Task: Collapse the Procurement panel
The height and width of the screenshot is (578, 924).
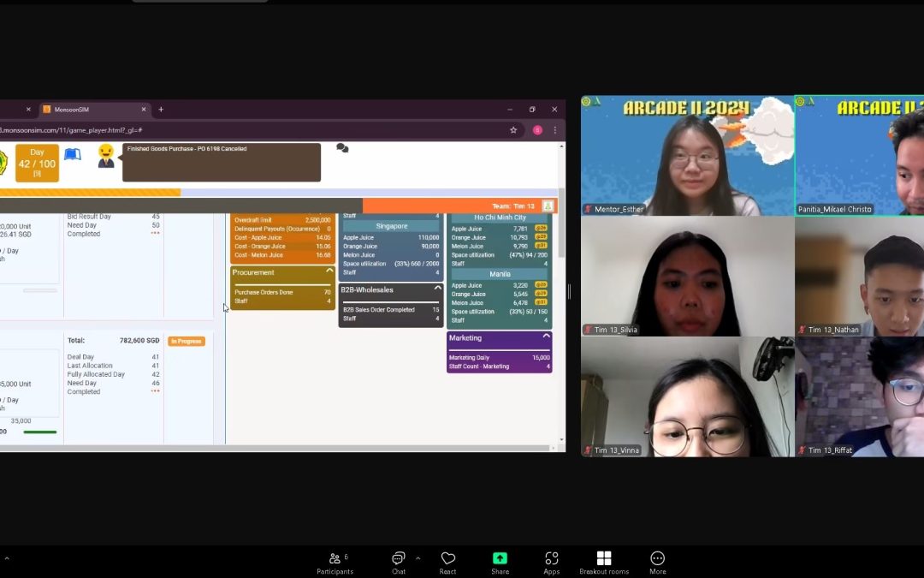Action: tap(329, 271)
